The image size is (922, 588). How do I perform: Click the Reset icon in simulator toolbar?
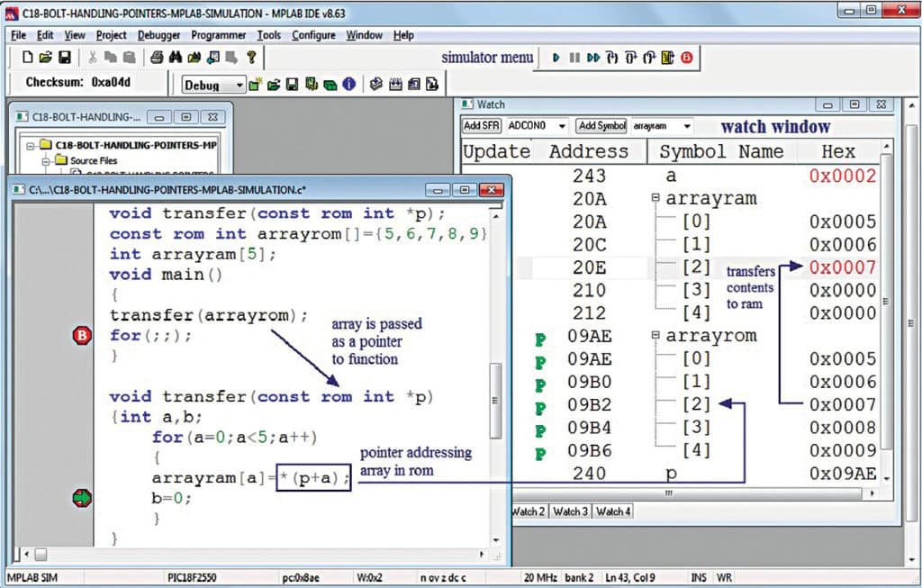click(667, 58)
